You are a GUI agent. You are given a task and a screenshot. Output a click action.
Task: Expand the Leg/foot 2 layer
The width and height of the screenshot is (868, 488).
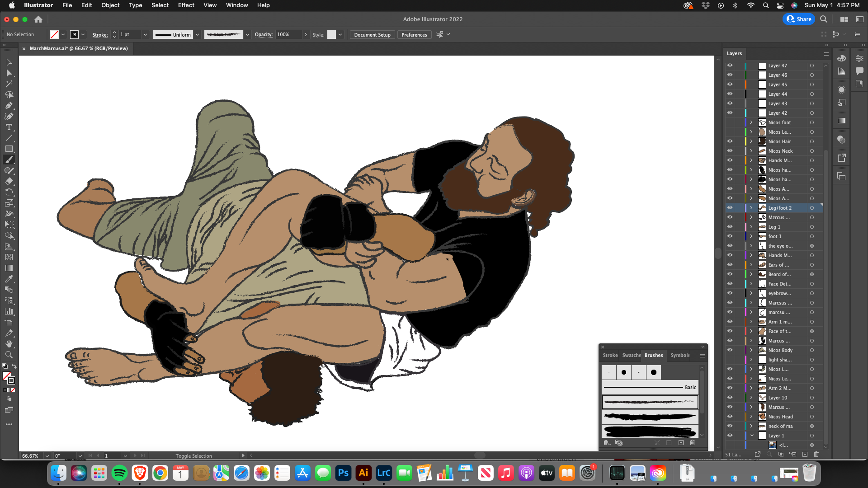[x=751, y=208]
